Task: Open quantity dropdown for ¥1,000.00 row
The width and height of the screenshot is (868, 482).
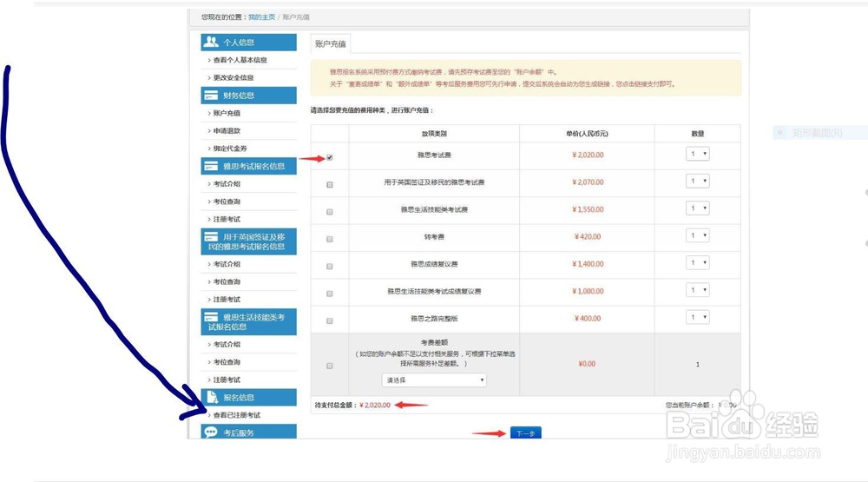Action: (x=698, y=290)
